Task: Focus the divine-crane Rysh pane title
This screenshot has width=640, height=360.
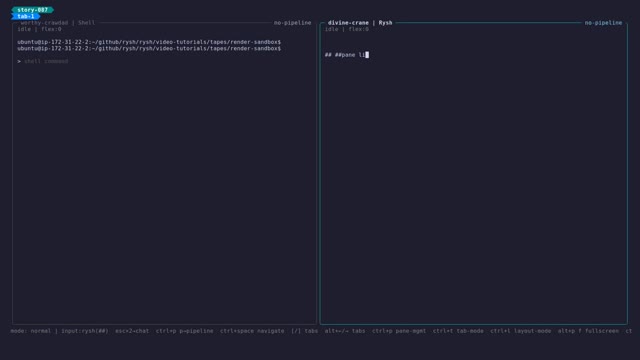Action: pos(360,23)
